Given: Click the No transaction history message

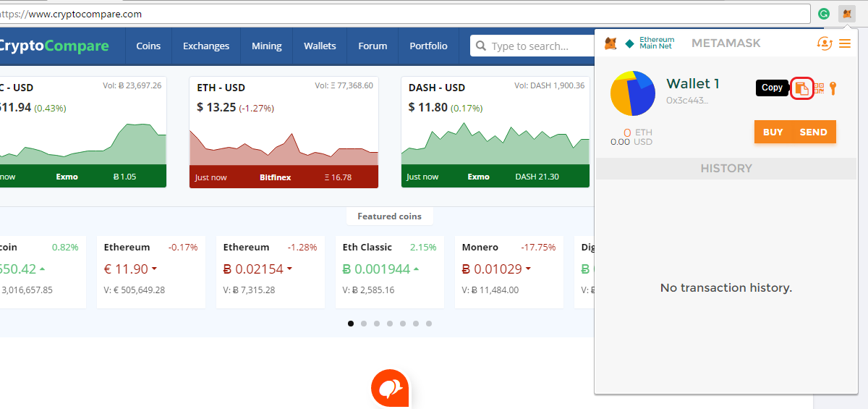Looking at the screenshot, I should point(726,287).
